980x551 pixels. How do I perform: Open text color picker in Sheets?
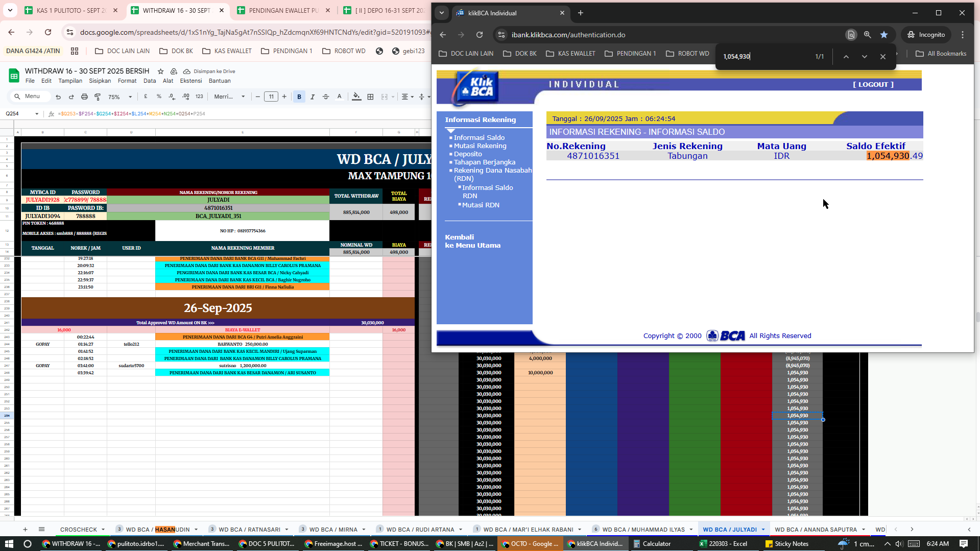pyautogui.click(x=339, y=97)
